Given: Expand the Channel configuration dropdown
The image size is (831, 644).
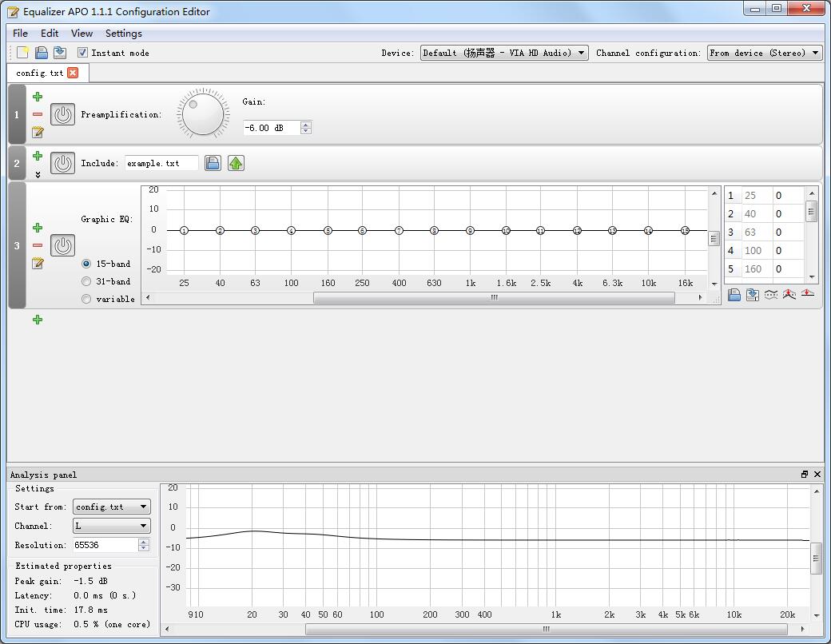Looking at the screenshot, I should click(764, 53).
